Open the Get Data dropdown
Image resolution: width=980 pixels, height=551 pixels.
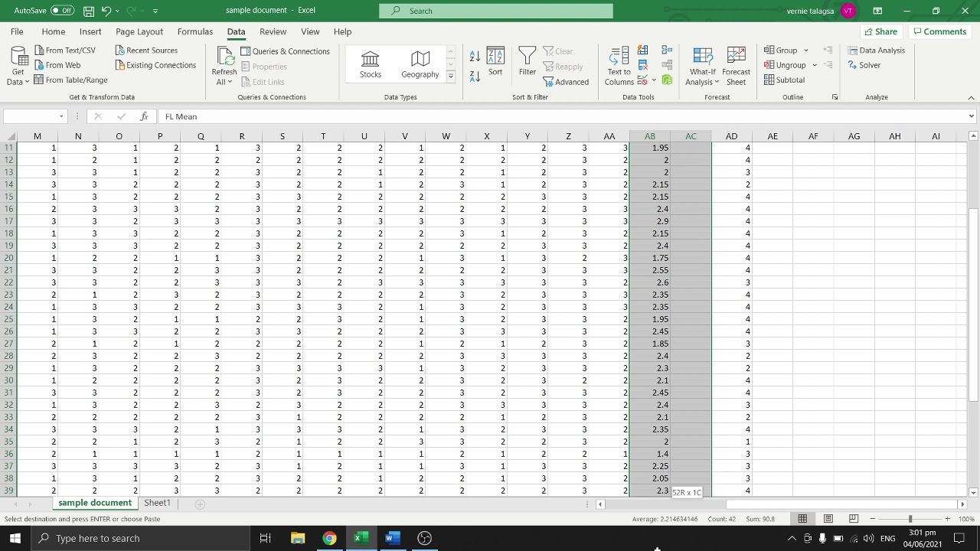[x=18, y=66]
